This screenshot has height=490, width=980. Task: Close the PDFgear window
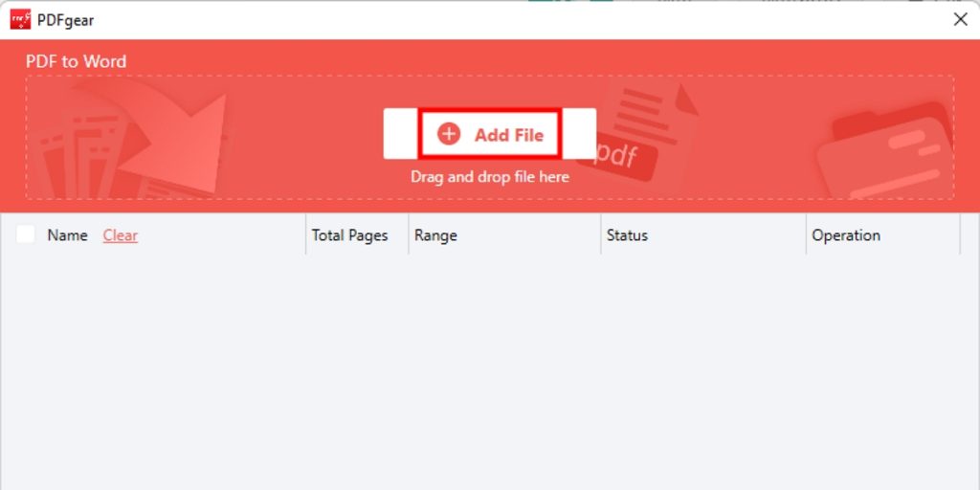tap(961, 19)
